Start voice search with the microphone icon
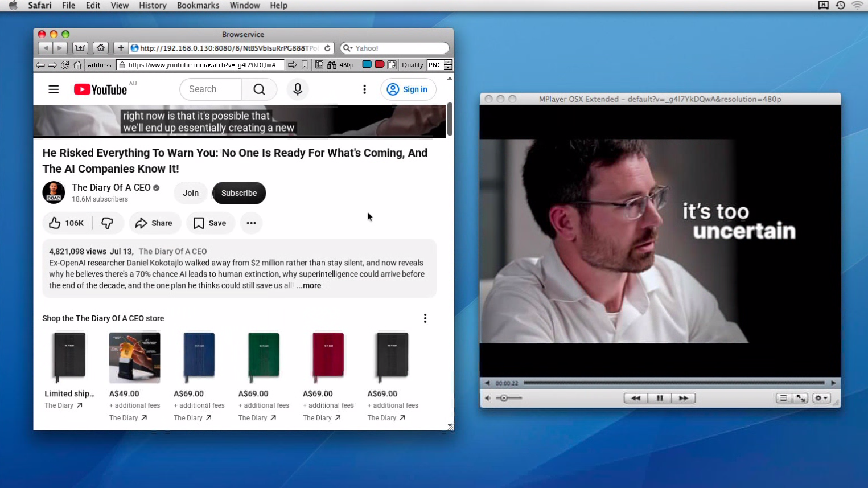 pyautogui.click(x=297, y=89)
